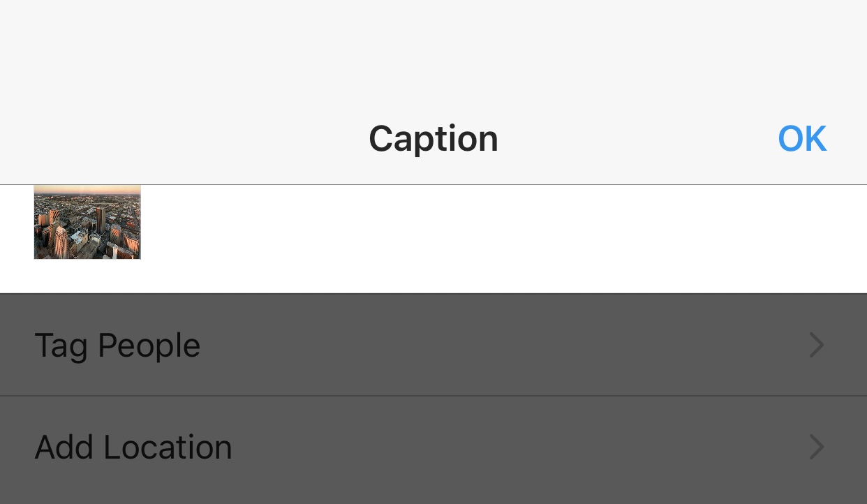Click the Caption header title
Viewport: 867px width, 504px height.
(x=433, y=138)
